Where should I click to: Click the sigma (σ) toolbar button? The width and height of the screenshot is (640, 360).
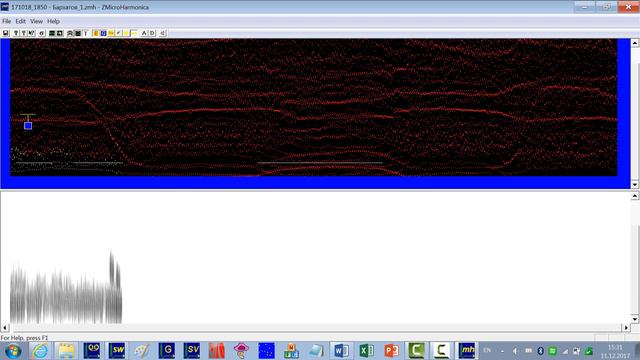42,33
